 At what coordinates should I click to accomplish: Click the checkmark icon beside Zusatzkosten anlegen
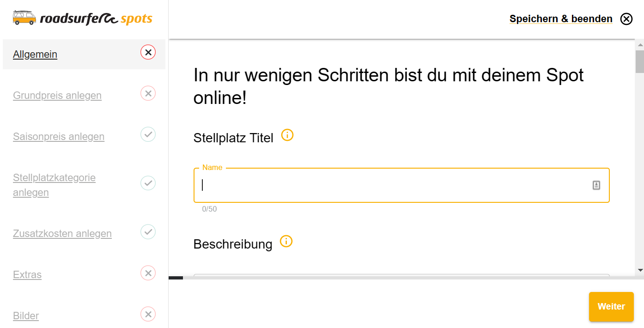(148, 231)
